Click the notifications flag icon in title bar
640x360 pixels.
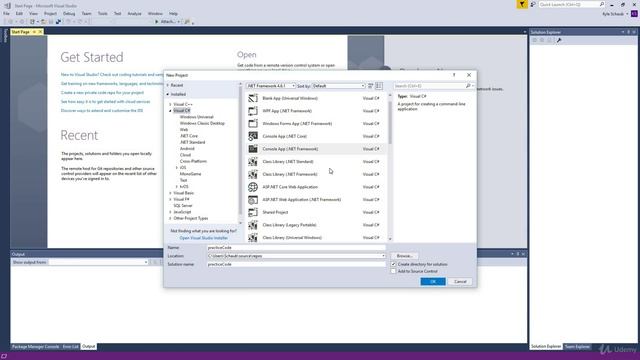pyautogui.click(x=522, y=4)
